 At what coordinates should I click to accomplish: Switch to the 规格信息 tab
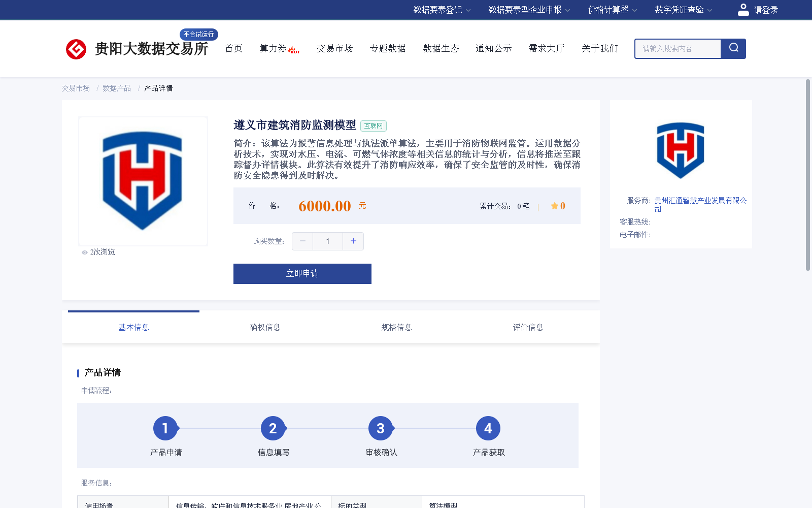pyautogui.click(x=396, y=327)
